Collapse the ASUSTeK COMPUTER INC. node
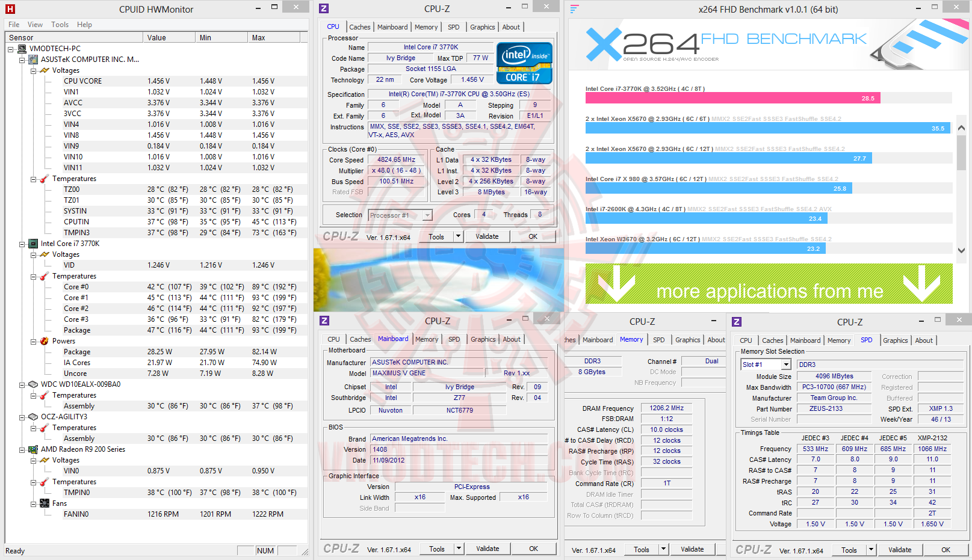Image resolution: width=972 pixels, height=560 pixels. 22,60
